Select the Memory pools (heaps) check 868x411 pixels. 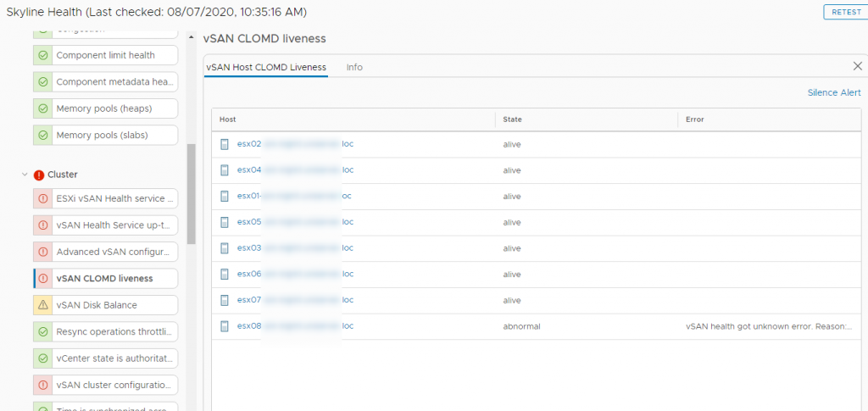[x=106, y=108]
